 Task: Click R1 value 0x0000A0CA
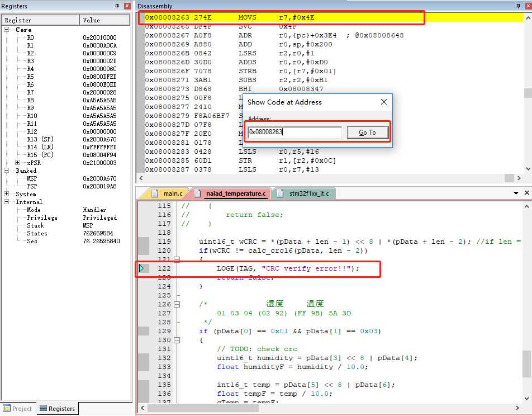tap(99, 45)
